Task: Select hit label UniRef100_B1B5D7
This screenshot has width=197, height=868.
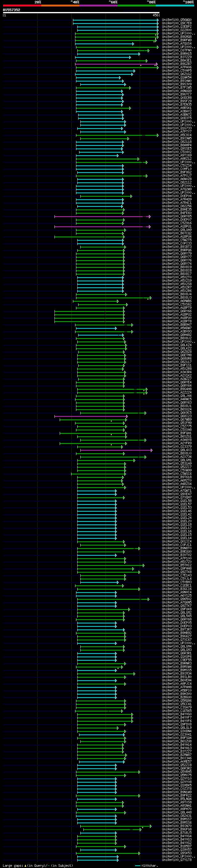Action: coord(177,847)
